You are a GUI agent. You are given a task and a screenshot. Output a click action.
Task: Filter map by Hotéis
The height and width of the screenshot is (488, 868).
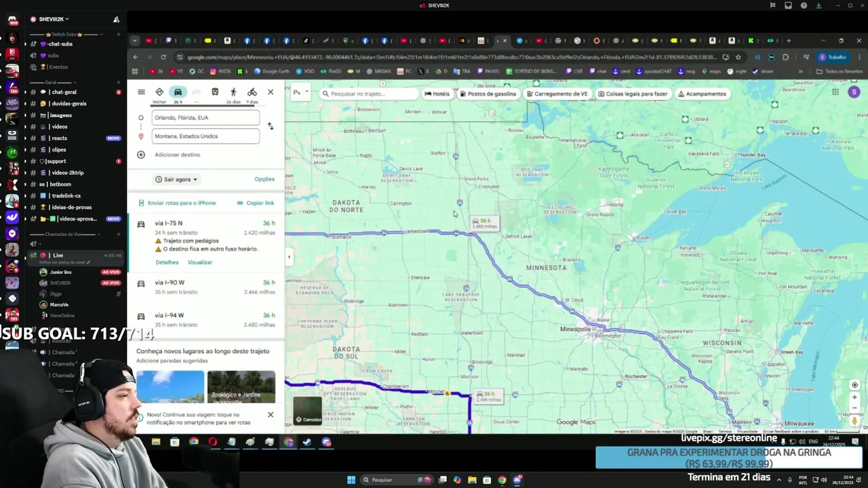pos(437,94)
